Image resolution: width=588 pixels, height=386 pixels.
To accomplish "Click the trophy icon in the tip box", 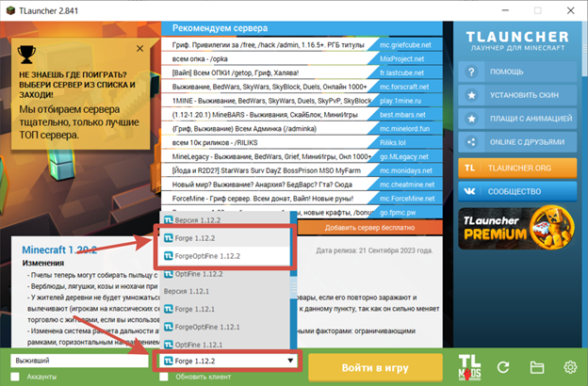I will (26, 55).
